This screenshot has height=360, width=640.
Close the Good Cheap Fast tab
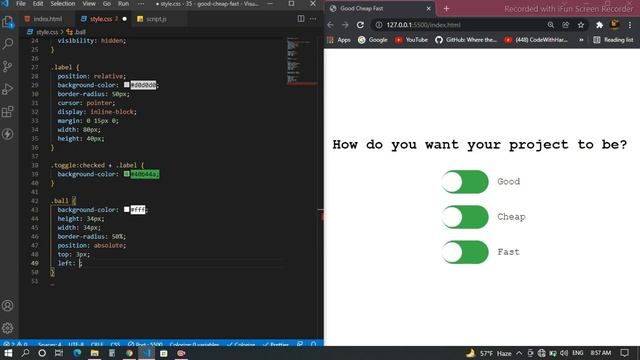pyautogui.click(x=429, y=8)
